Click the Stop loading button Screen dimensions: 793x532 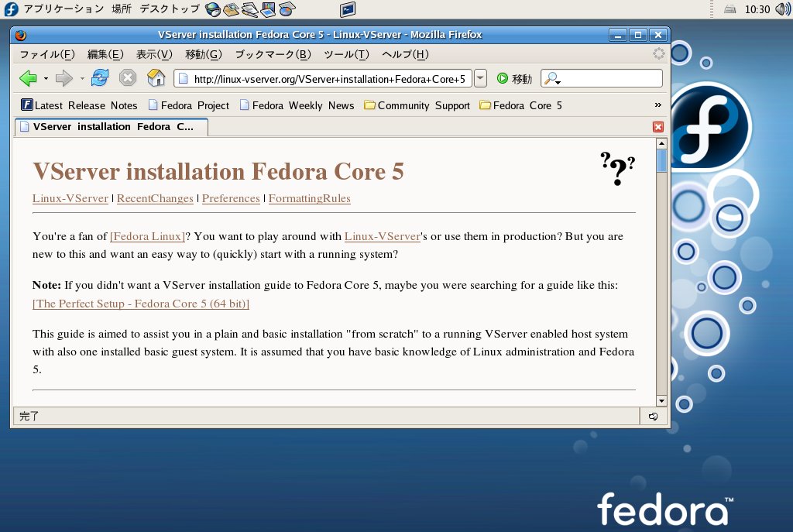(x=128, y=78)
